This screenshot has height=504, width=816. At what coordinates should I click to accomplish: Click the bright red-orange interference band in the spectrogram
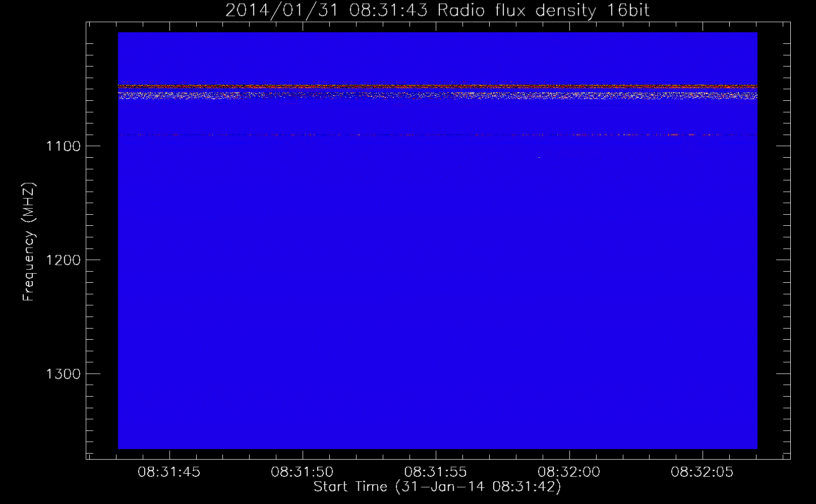(437, 86)
